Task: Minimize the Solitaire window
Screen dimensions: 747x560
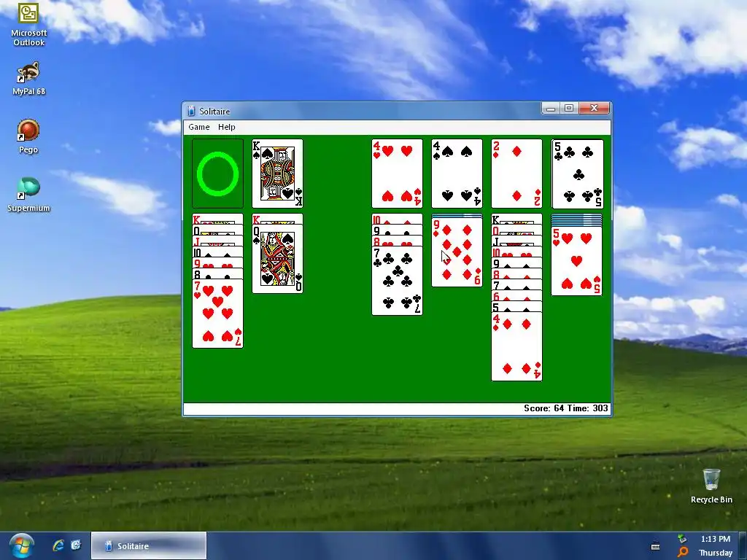Action: point(551,109)
